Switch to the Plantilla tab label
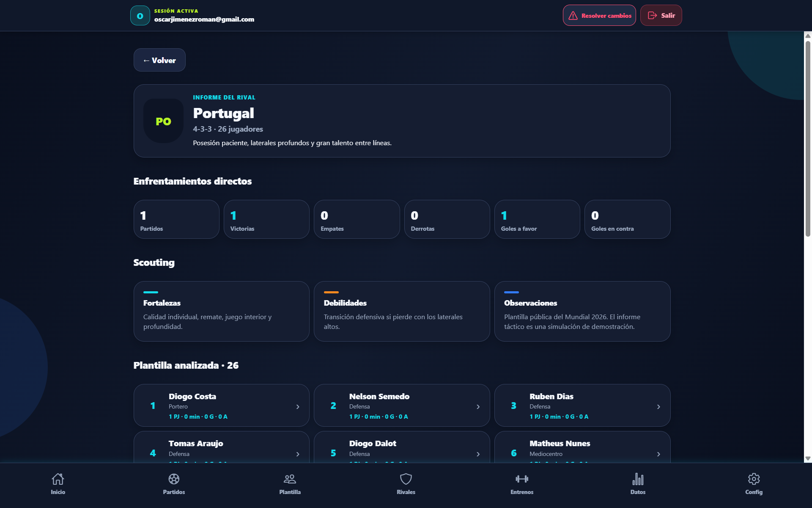Viewport: 812px width, 508px height. [x=290, y=492]
